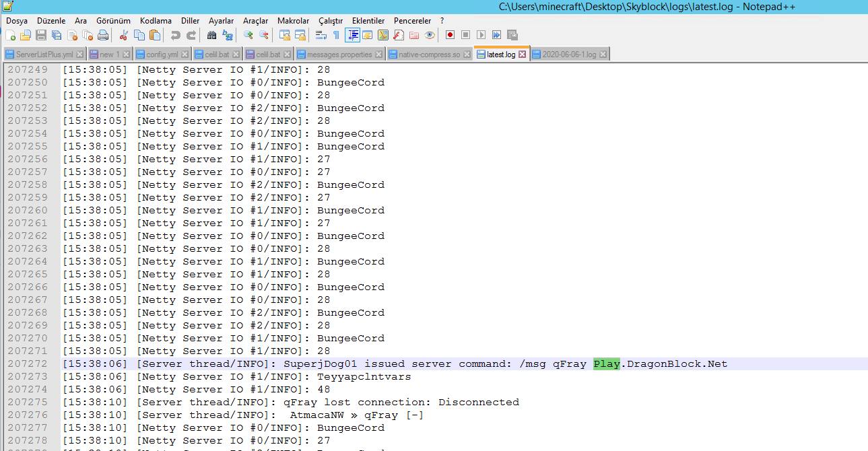Zoom in using the magnifier plus icon
The image size is (868, 451).
point(248,35)
